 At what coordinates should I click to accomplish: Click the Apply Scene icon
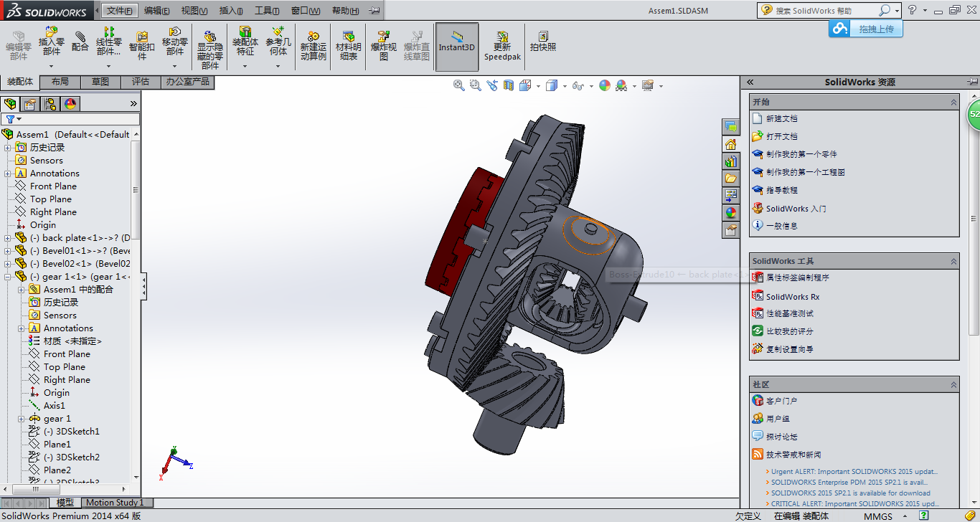(x=621, y=85)
